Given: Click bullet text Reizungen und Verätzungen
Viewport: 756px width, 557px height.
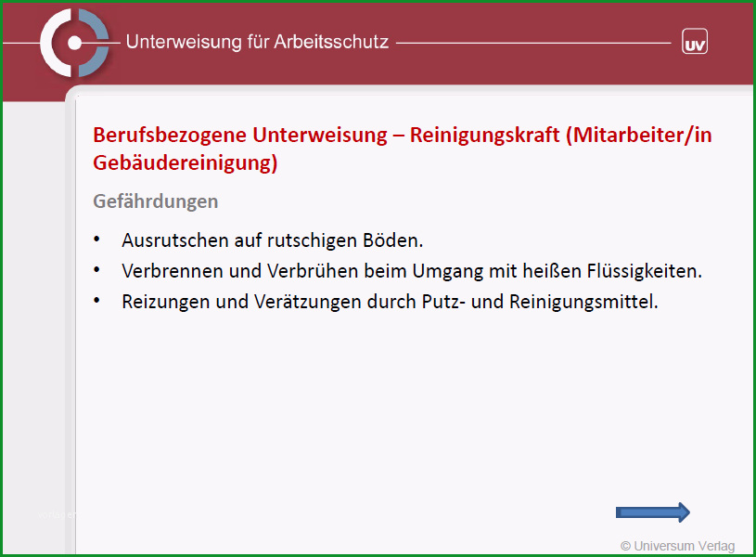Looking at the screenshot, I should click(x=390, y=302).
